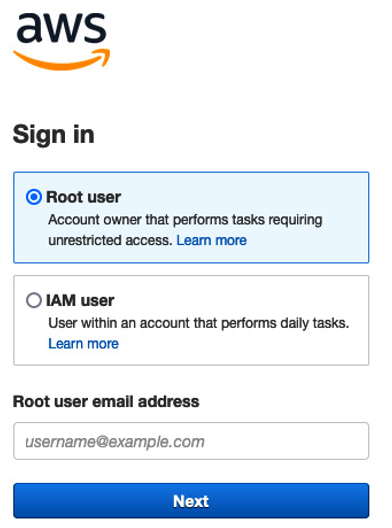Click the dark aws lettering
The width and height of the screenshot is (392, 528).
[x=62, y=28]
